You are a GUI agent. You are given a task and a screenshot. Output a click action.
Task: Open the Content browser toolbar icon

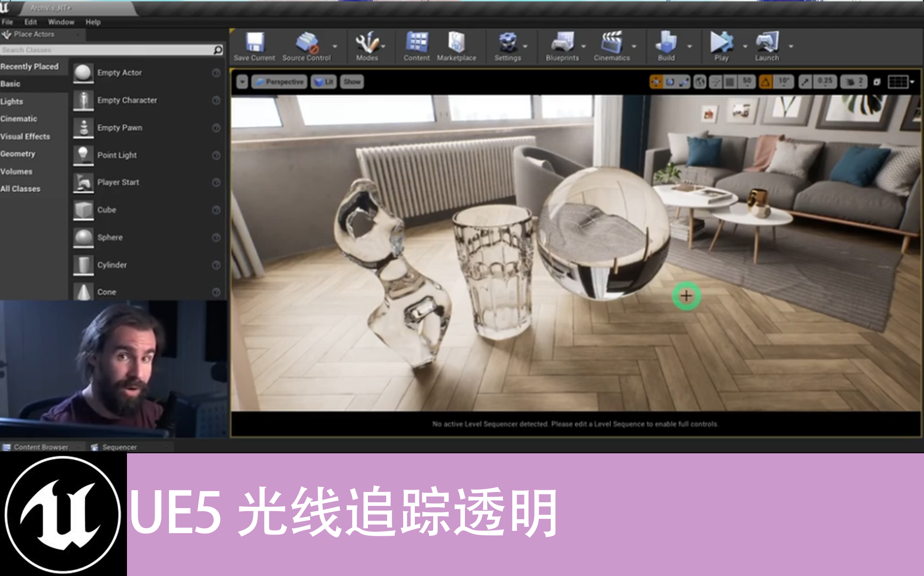[x=417, y=42]
